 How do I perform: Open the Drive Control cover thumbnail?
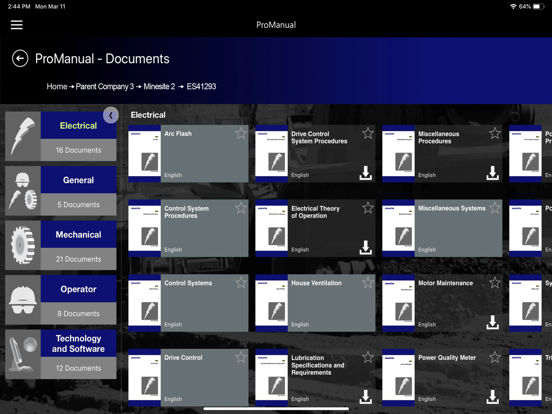tap(145, 377)
